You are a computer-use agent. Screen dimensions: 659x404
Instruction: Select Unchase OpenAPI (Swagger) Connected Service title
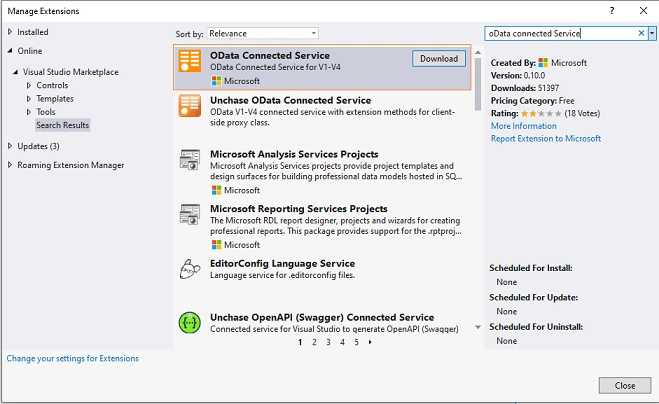tap(322, 317)
